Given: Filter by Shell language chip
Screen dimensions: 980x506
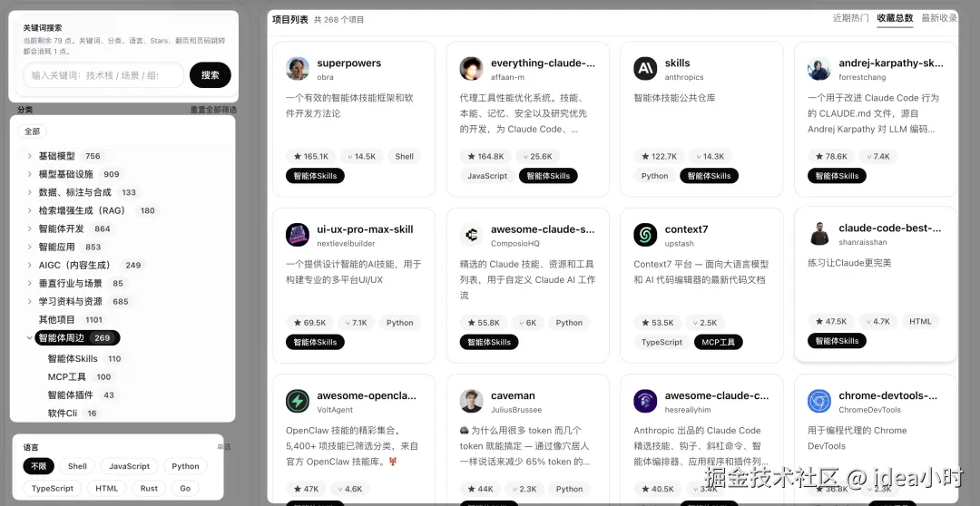Looking at the screenshot, I should click(x=77, y=466).
